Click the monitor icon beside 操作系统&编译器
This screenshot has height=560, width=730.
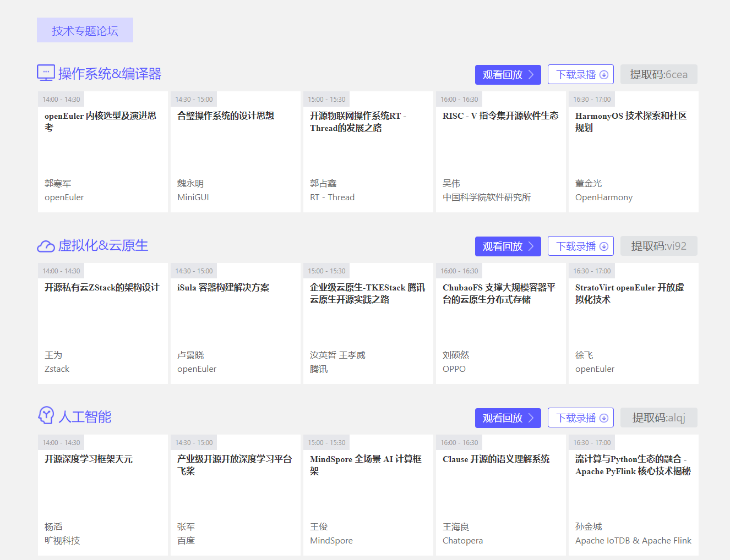pos(45,72)
